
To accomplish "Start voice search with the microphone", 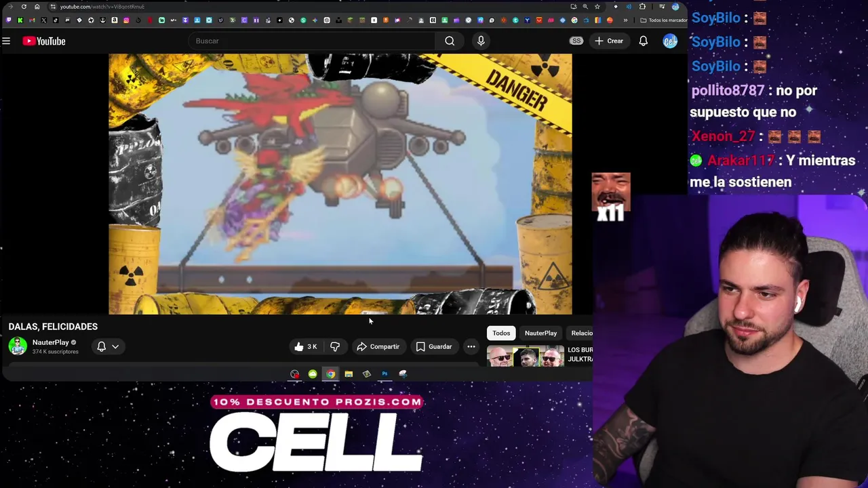I will (481, 41).
